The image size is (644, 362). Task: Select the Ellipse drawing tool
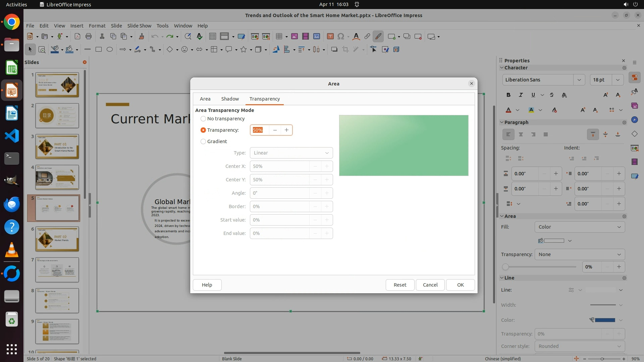coord(110,49)
